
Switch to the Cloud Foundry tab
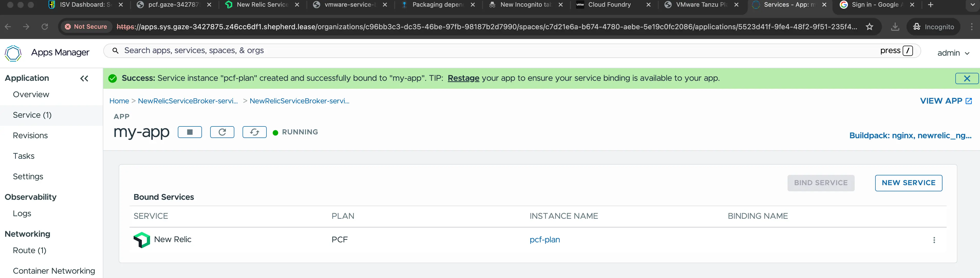pos(609,5)
